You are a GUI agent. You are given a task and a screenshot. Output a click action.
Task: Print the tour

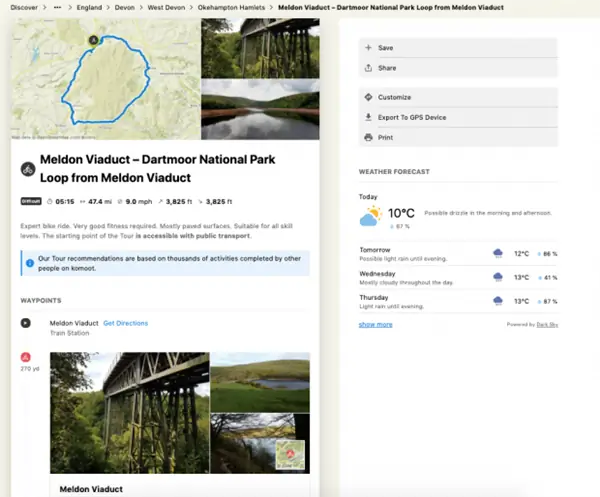tap(458, 137)
